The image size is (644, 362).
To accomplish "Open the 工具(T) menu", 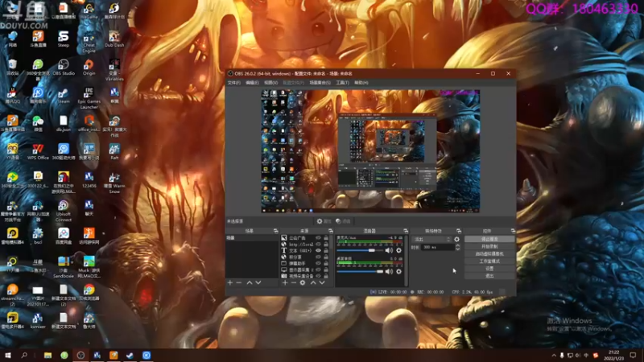I will (343, 83).
